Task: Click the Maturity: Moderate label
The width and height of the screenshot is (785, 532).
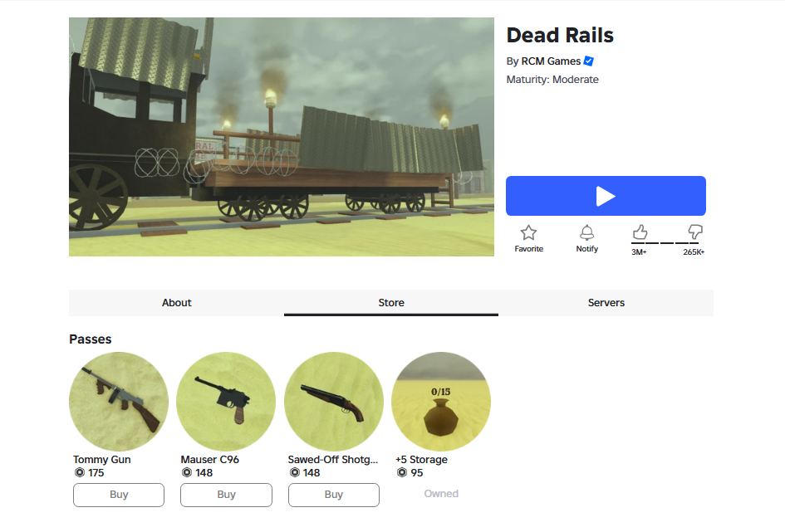Action: coord(552,80)
